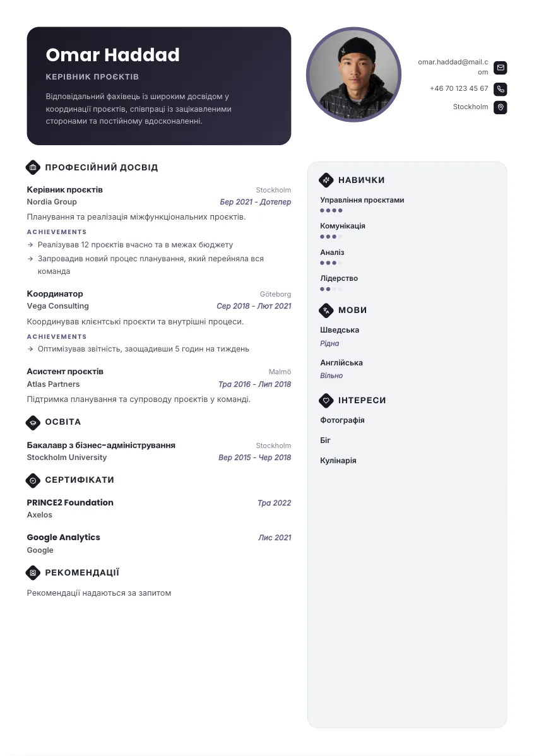Click the graduation cap icon beside Освіта
Image resolution: width=534 pixels, height=756 pixels.
pos(33,422)
